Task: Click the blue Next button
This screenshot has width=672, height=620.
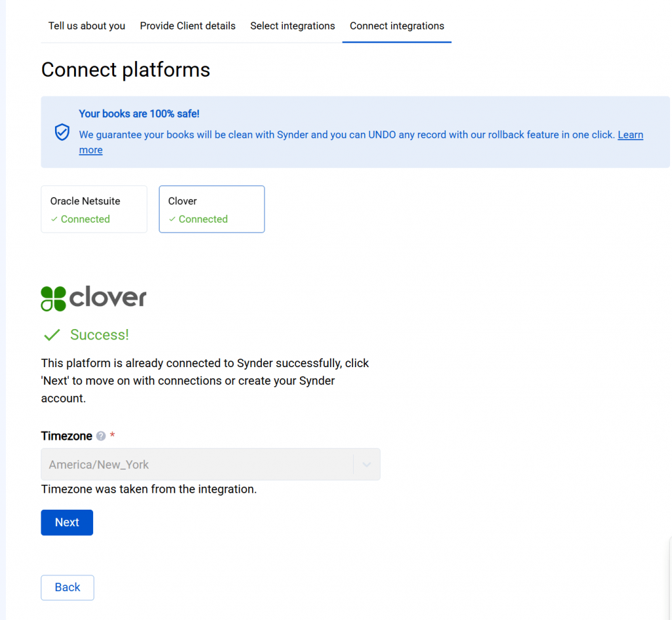Action: [x=67, y=522]
